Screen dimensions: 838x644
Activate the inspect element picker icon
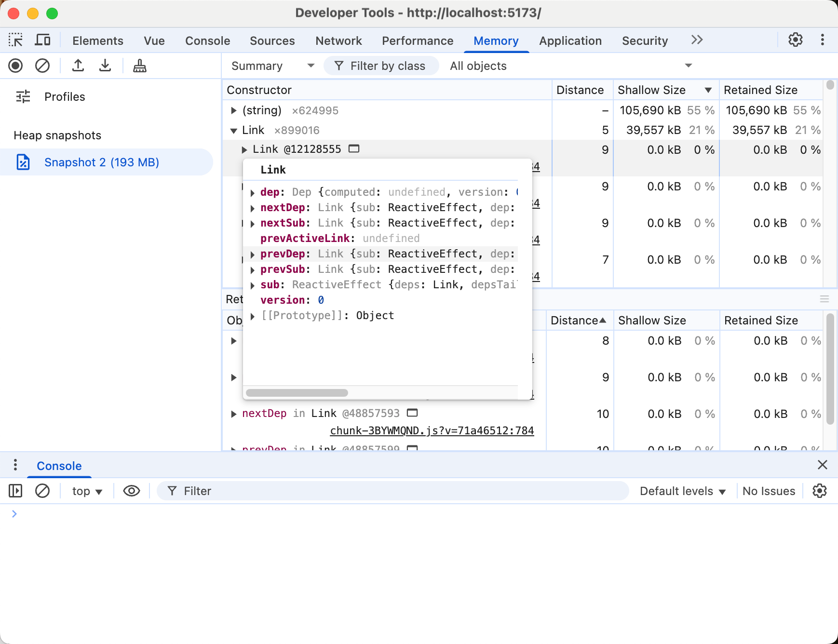[15, 40]
